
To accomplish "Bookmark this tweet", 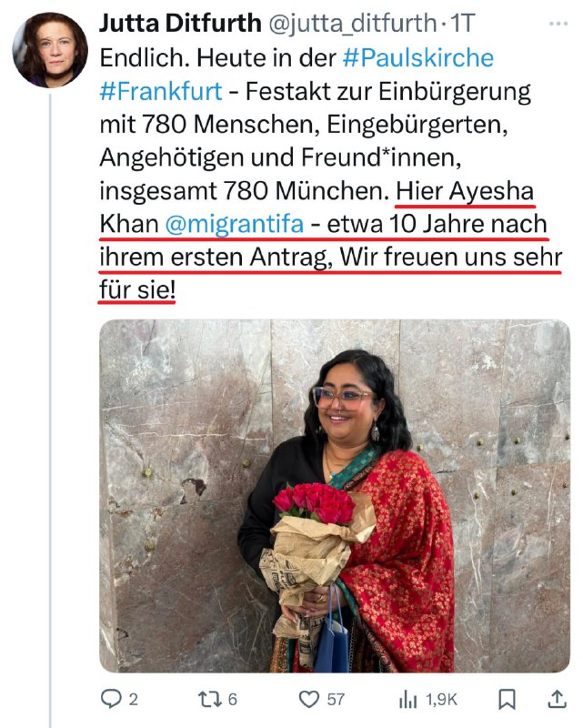I will tap(507, 699).
